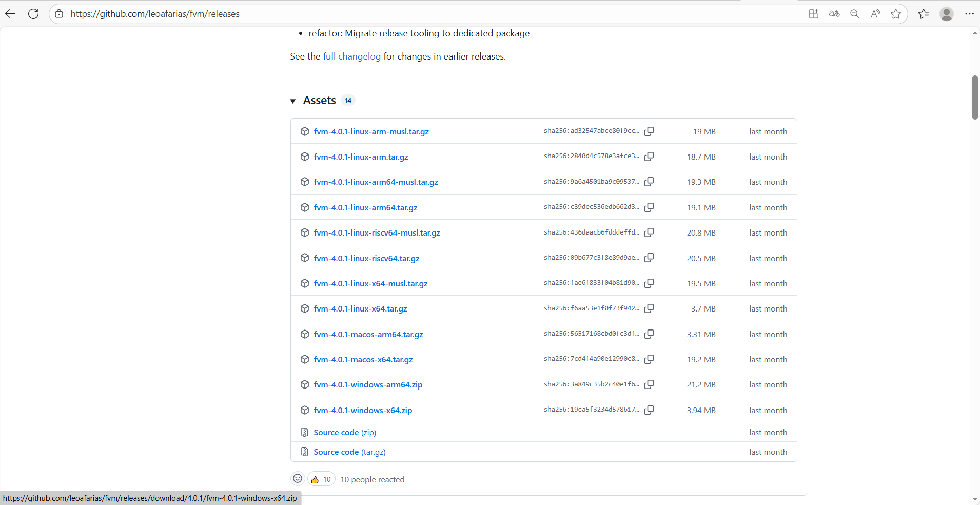Click the '3.31 MB' file size

[701, 335]
